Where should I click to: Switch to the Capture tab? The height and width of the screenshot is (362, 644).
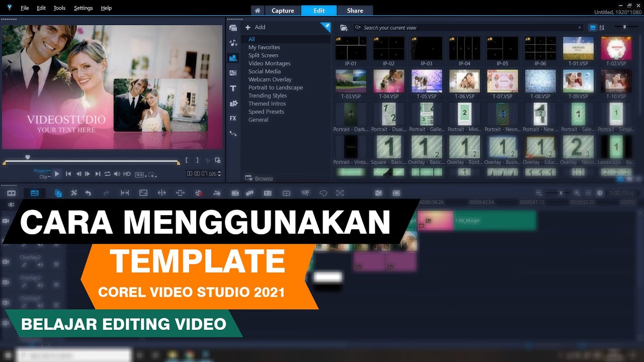click(x=283, y=11)
